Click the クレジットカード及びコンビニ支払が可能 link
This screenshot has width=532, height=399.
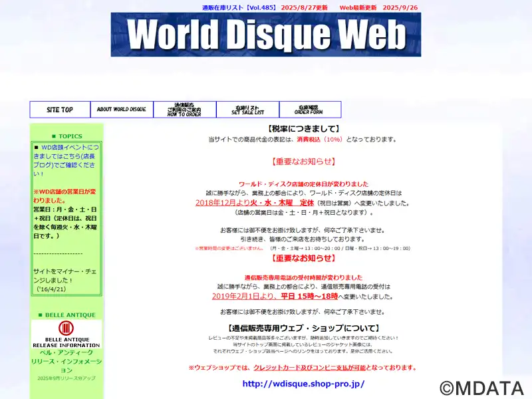(x=309, y=368)
